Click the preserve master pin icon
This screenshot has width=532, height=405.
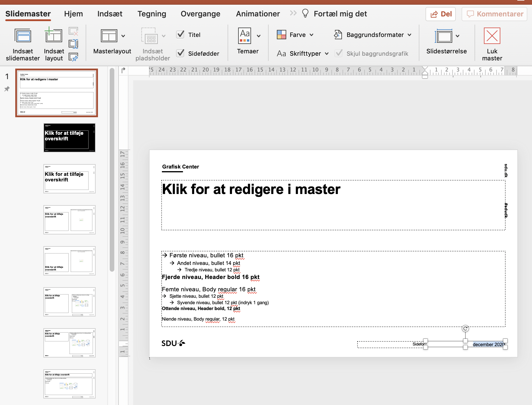point(73,57)
